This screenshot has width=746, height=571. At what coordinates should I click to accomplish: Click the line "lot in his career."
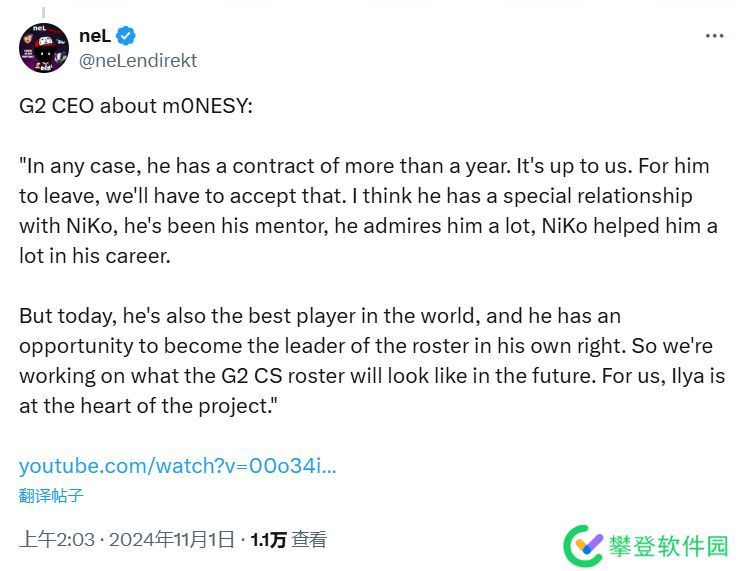(95, 255)
